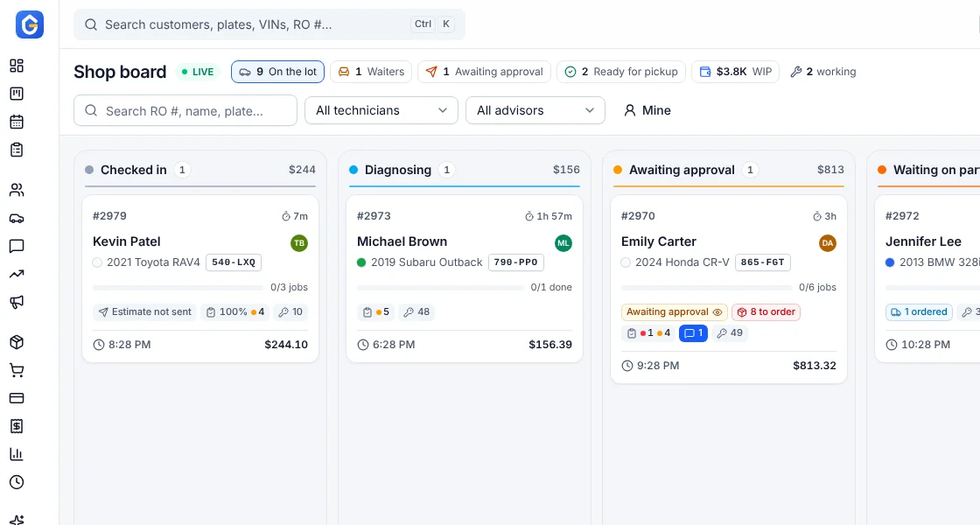Click the $813.32 total on Emily Carter's card

pyautogui.click(x=815, y=366)
